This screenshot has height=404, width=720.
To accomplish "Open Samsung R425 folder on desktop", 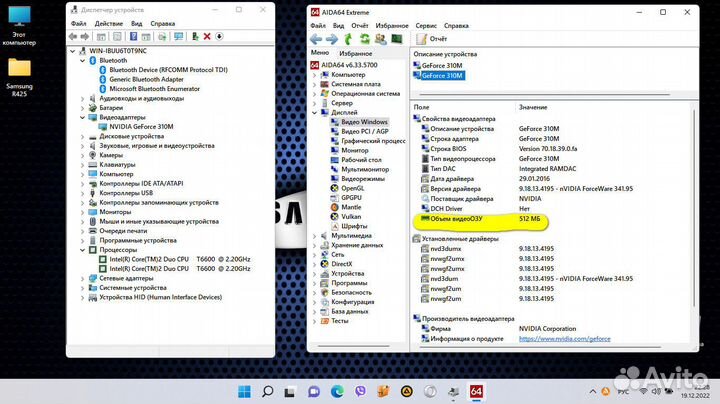I will (x=19, y=77).
